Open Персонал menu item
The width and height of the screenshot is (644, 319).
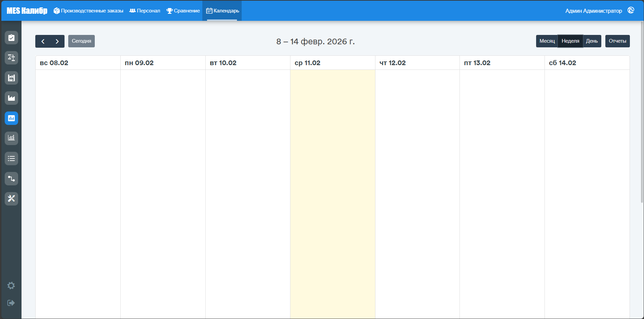point(145,11)
